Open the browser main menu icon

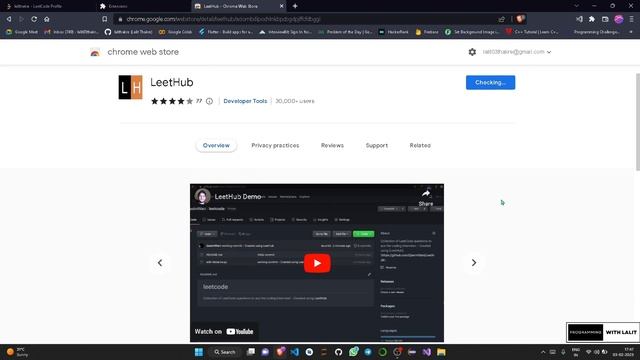(x=631, y=19)
